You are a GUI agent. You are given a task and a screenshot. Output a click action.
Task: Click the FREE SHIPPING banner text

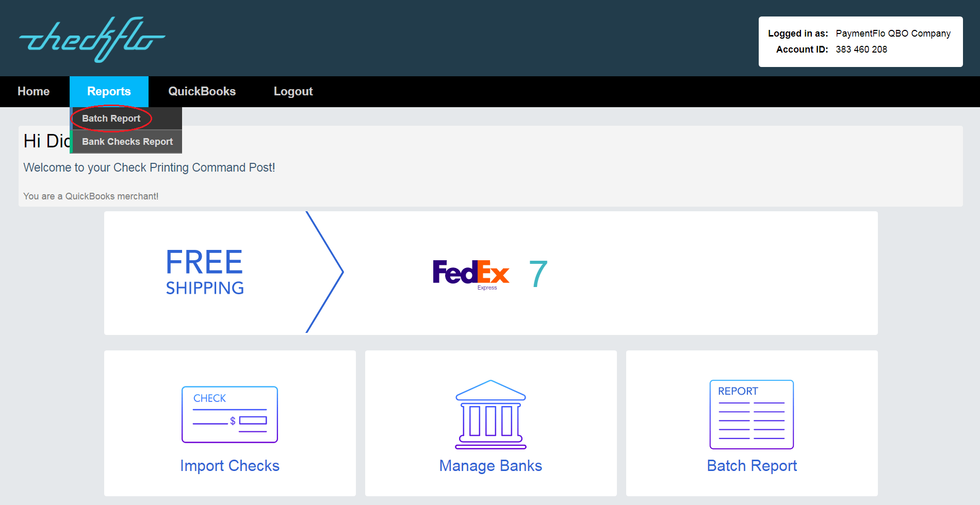pos(205,272)
